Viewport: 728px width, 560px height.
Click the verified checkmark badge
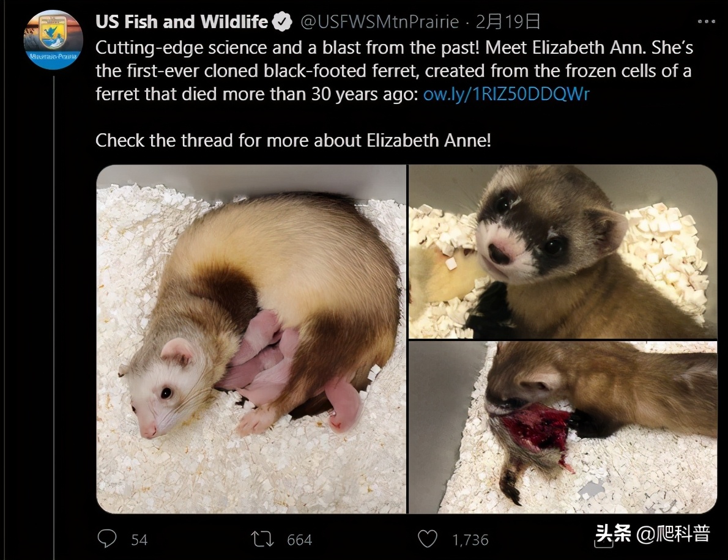(x=281, y=21)
